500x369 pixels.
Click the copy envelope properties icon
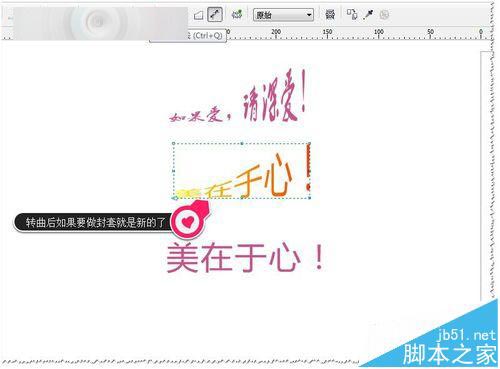click(352, 15)
